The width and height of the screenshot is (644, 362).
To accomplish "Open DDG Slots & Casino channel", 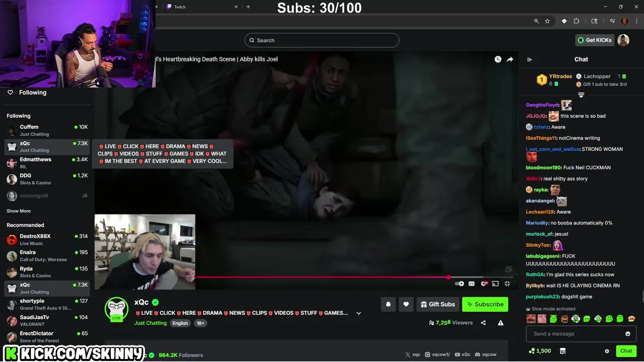I will pos(47,179).
